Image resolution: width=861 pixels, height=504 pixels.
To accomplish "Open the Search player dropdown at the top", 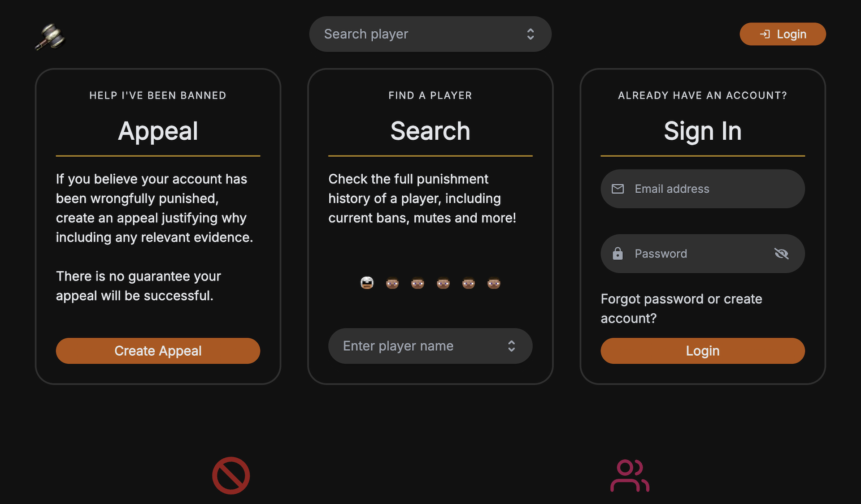I will tap(430, 34).
